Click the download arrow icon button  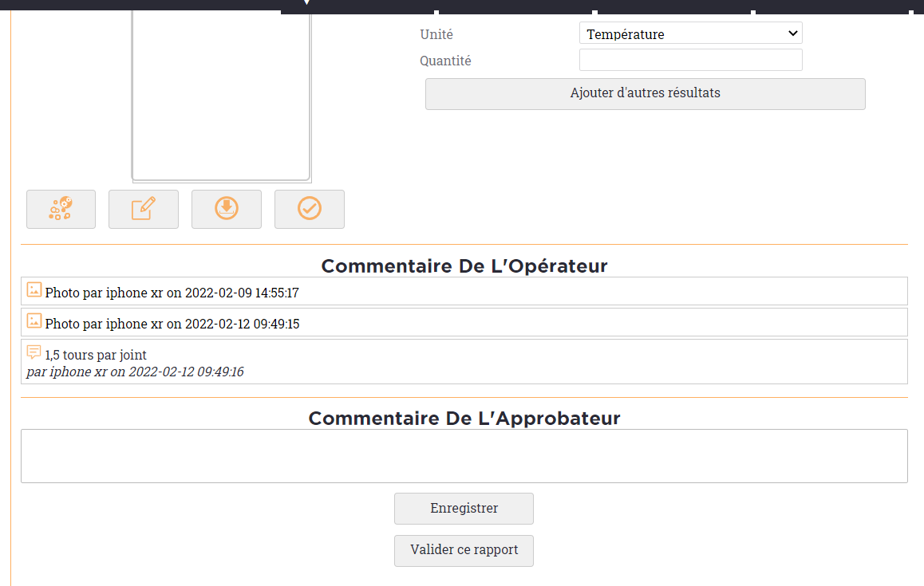[227, 209]
